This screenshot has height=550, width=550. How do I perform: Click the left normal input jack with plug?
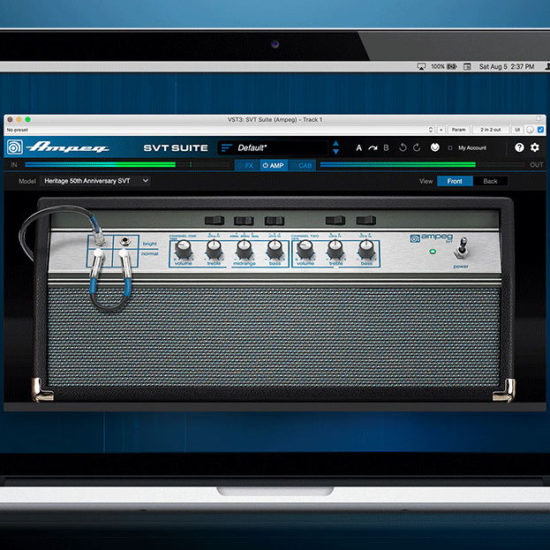pos(98,253)
